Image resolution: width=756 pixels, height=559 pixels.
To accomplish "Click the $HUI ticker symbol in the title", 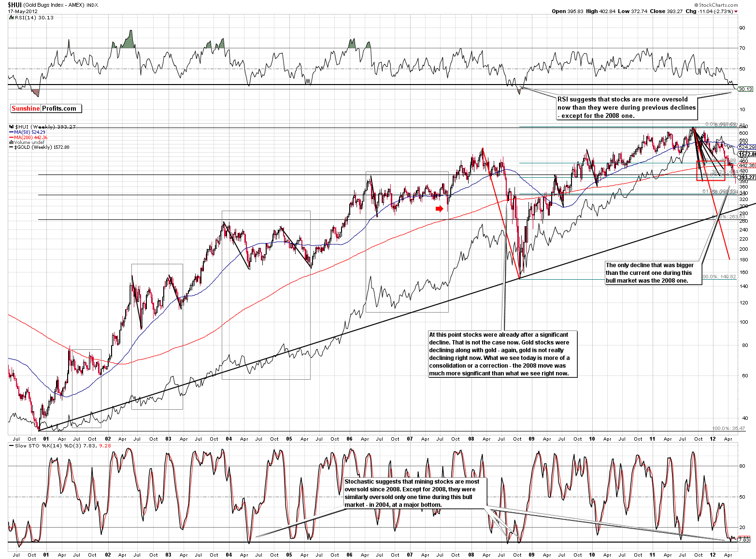I will coord(14,5).
